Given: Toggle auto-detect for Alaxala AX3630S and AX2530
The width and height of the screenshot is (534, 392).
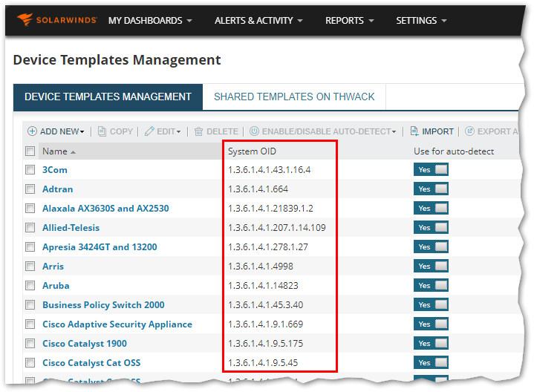Looking at the screenshot, I should (x=431, y=208).
